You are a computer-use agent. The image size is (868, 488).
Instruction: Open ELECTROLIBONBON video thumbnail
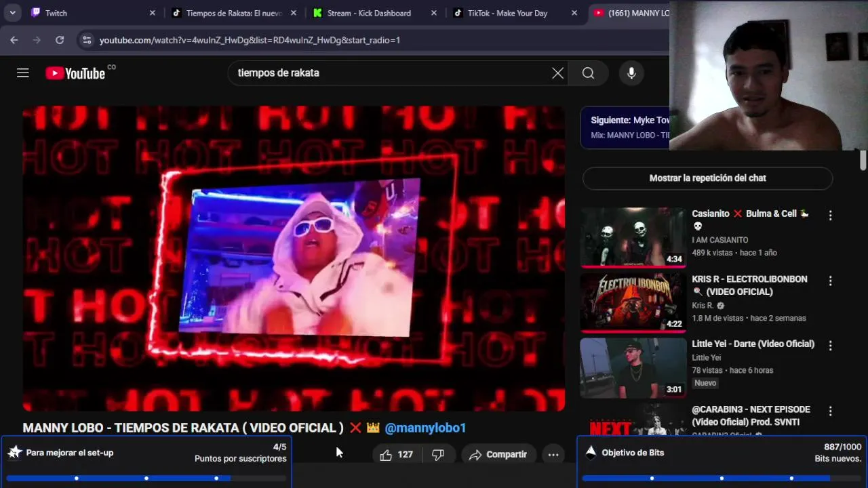633,302
